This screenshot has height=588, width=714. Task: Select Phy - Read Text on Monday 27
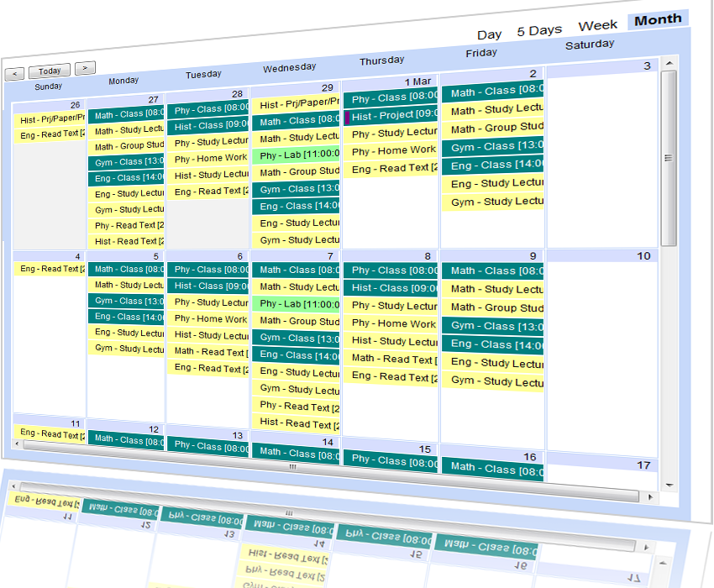click(x=126, y=225)
